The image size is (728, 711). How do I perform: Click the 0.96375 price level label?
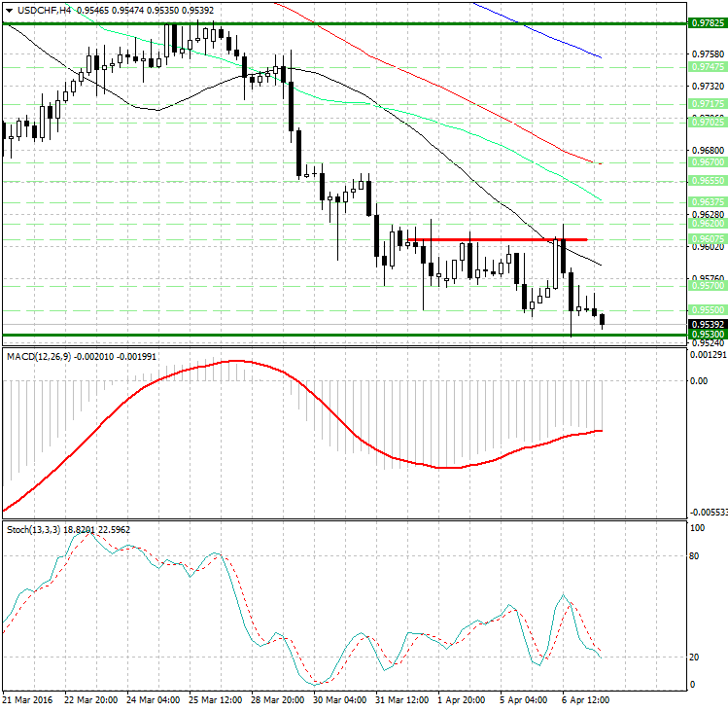click(x=708, y=202)
